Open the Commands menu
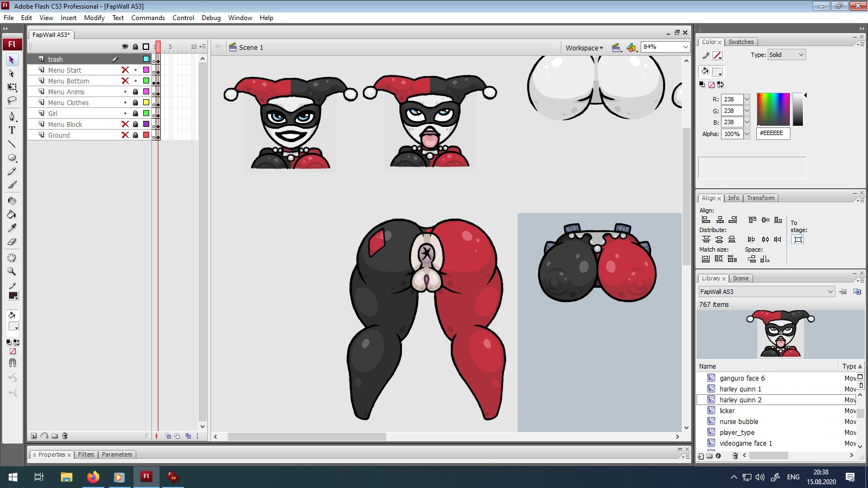This screenshot has width=868, height=488. [148, 18]
